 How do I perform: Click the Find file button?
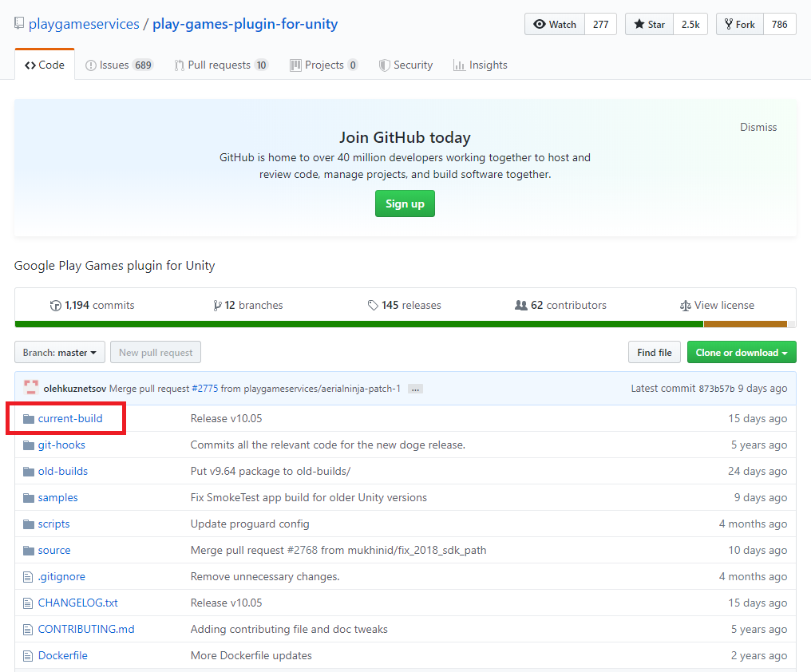coord(655,352)
